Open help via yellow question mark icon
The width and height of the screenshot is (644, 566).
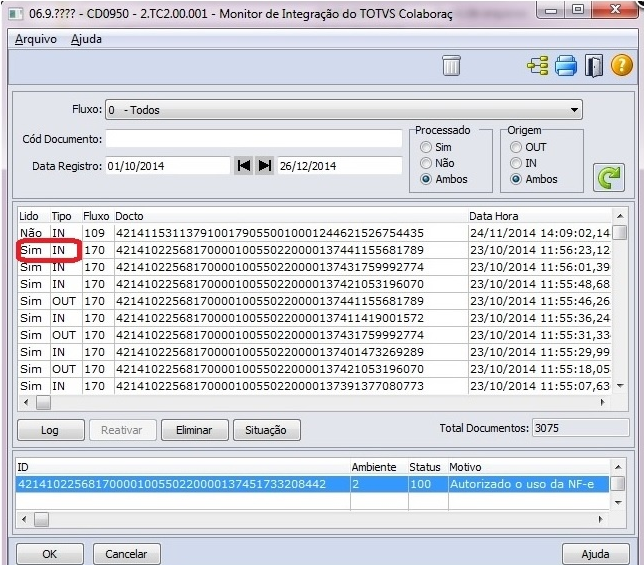(x=622, y=66)
